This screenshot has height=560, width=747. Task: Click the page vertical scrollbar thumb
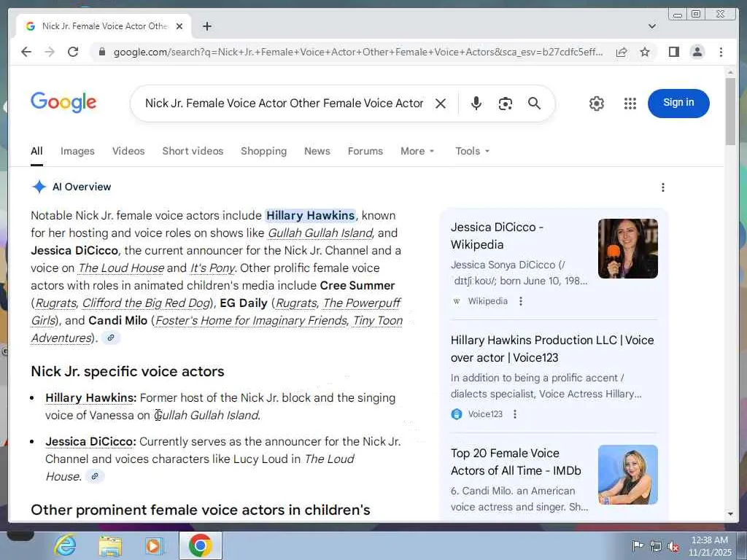[x=730, y=112]
